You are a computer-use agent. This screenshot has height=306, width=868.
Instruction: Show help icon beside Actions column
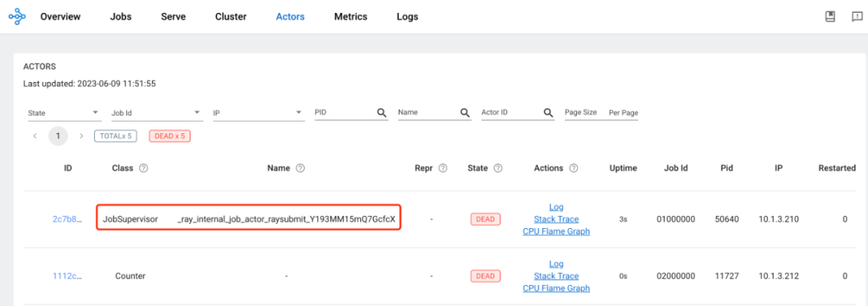tap(574, 168)
